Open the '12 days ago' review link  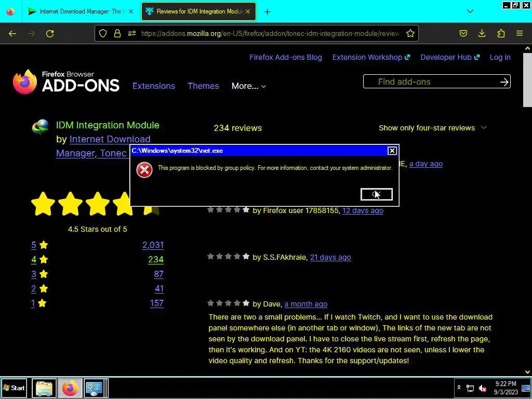[x=363, y=210]
